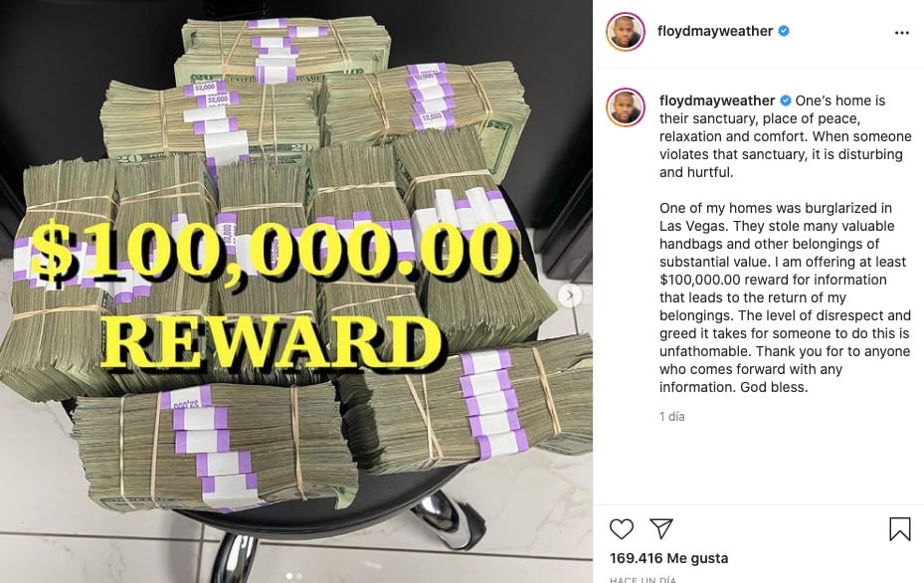Screen dimensions: 924x583
Task: Click caption paragraph about Las Vegas burglary
Action: (x=785, y=297)
